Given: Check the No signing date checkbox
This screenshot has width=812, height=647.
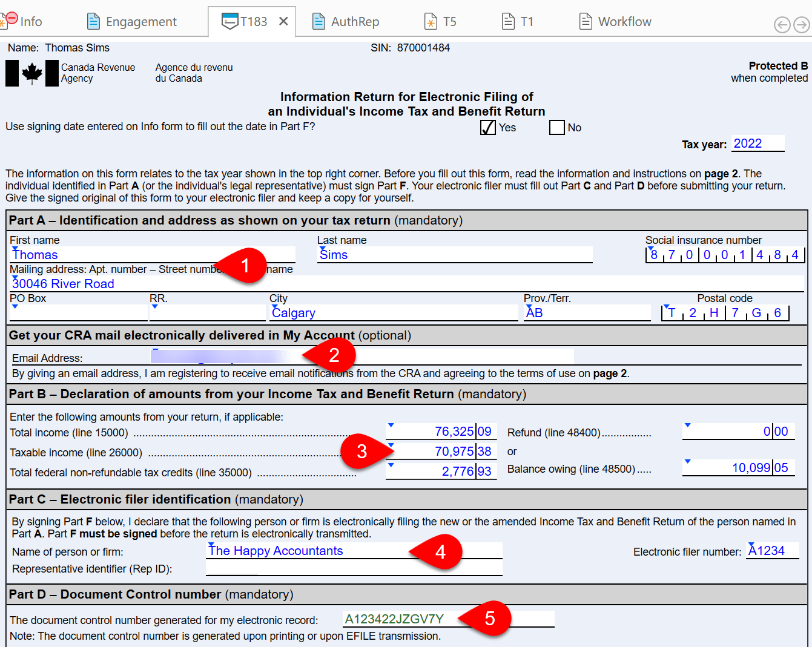Looking at the screenshot, I should pyautogui.click(x=556, y=128).
